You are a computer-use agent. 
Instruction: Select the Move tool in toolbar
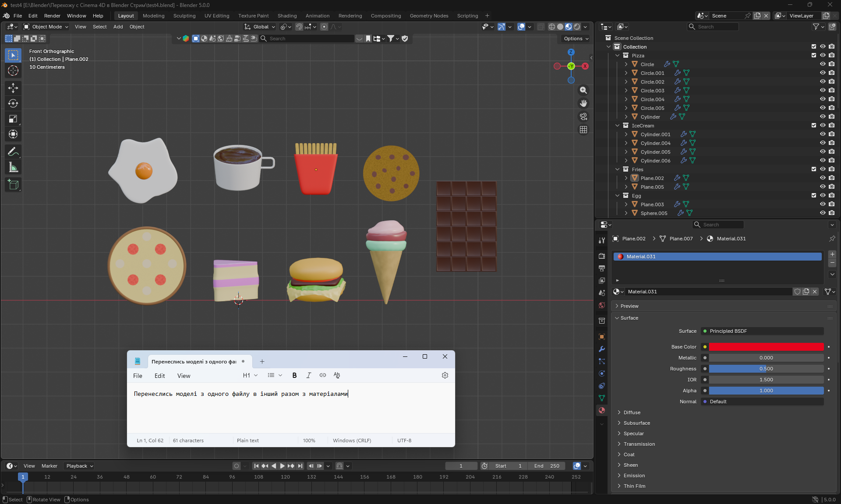coord(13,88)
